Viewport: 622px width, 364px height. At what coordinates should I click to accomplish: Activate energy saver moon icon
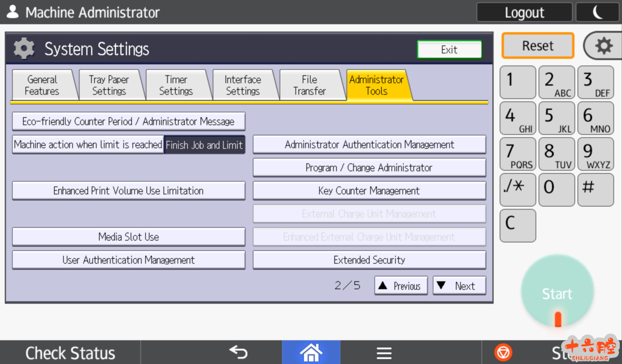pyautogui.click(x=597, y=12)
